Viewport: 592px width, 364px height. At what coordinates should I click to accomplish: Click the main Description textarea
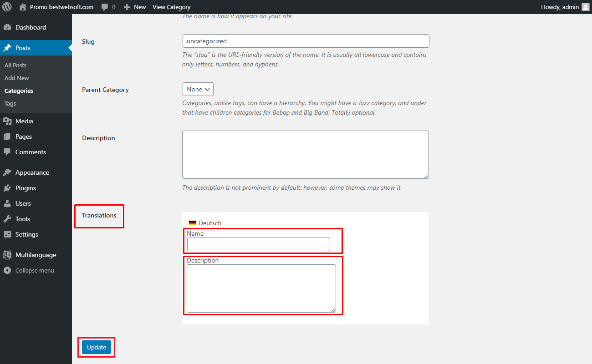click(x=306, y=155)
